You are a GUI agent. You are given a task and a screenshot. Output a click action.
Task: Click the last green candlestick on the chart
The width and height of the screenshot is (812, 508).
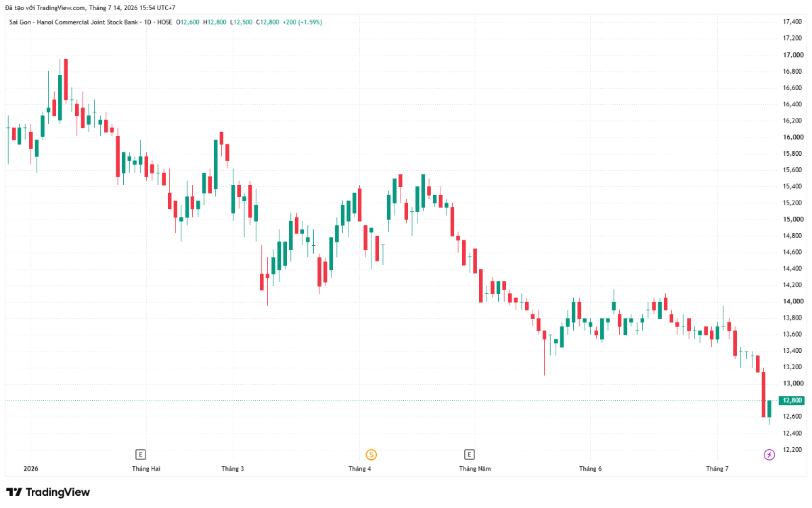[769, 408]
